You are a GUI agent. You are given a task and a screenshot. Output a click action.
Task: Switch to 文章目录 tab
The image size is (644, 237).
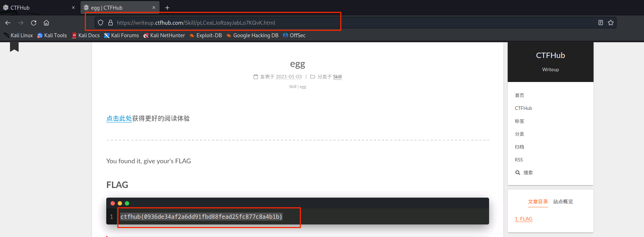pyautogui.click(x=538, y=202)
